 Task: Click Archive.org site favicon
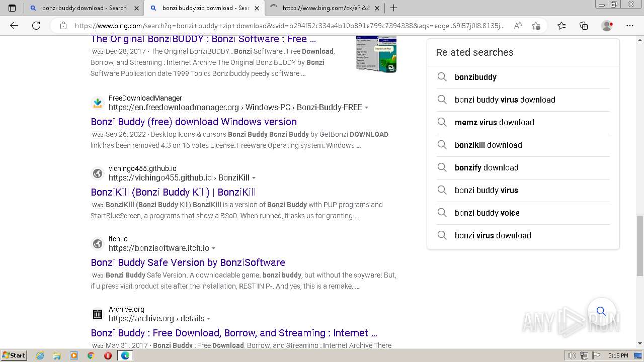(98, 314)
